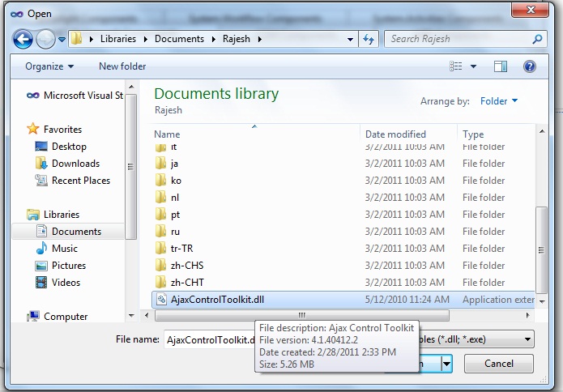
Task: Click the Downloads folder icon
Action: click(41, 164)
